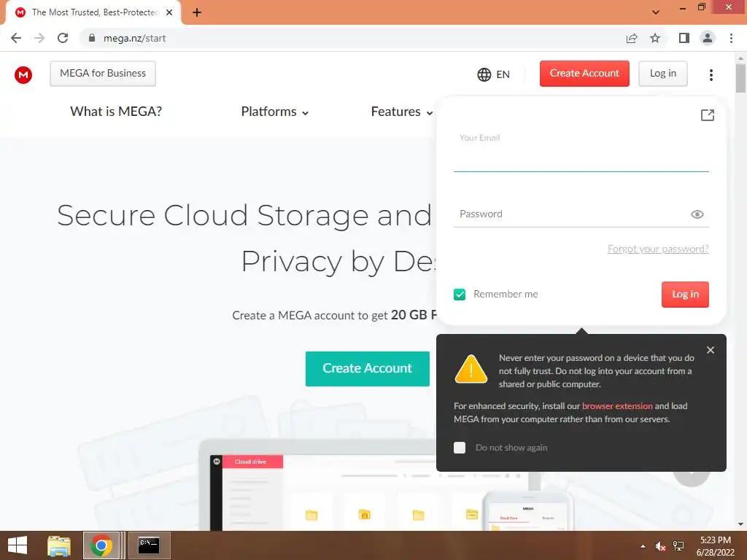Click scrollbar down arrow
747x560 pixels.
pos(740,524)
